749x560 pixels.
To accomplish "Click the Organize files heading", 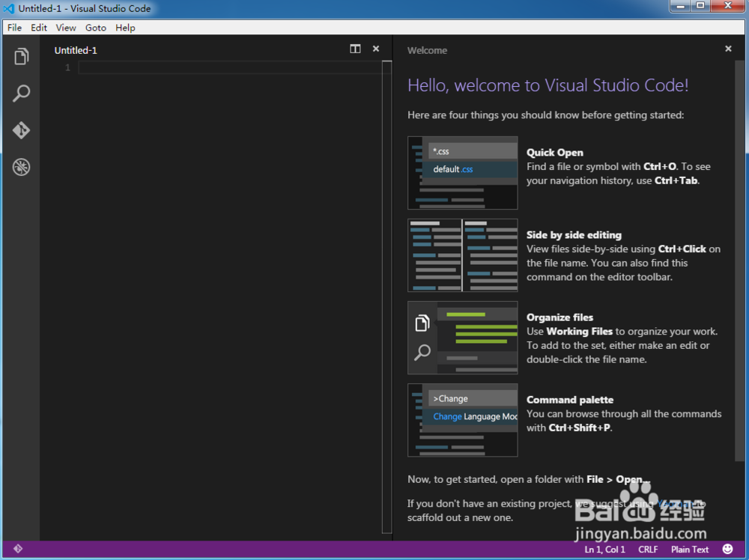I will click(560, 317).
